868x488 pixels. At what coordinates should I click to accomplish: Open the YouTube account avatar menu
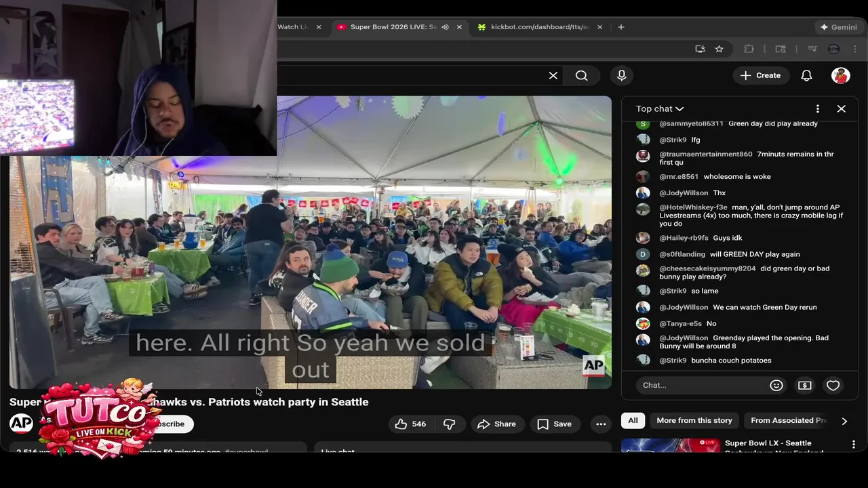[x=841, y=75]
